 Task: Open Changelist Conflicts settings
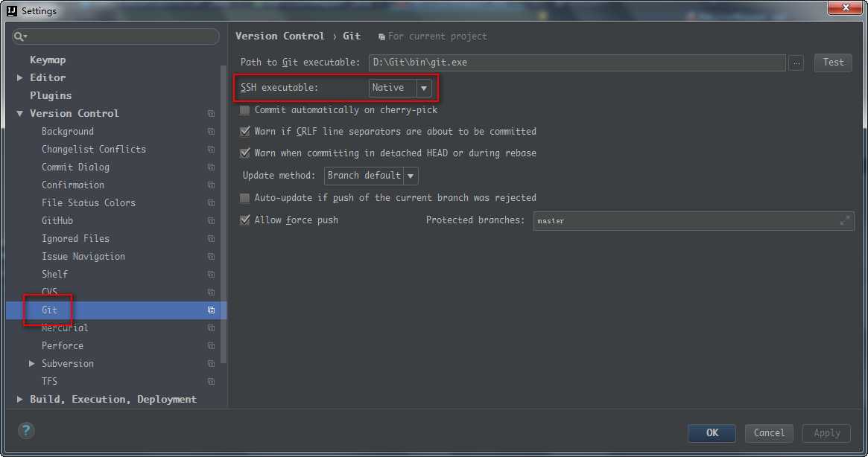[x=94, y=150]
